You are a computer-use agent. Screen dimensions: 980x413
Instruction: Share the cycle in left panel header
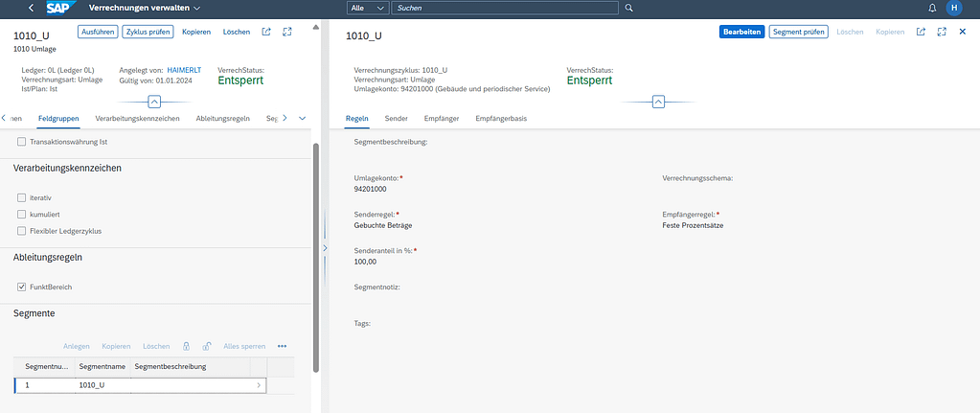click(x=266, y=32)
